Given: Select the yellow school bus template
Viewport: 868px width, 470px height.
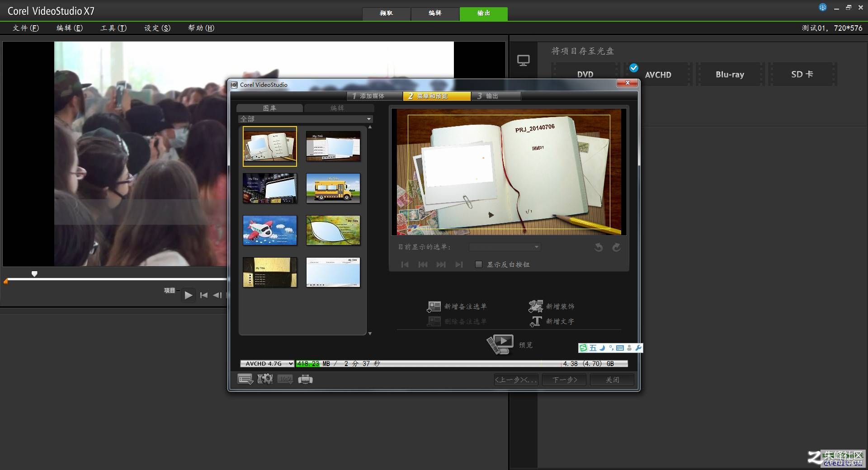Looking at the screenshot, I should 333,188.
